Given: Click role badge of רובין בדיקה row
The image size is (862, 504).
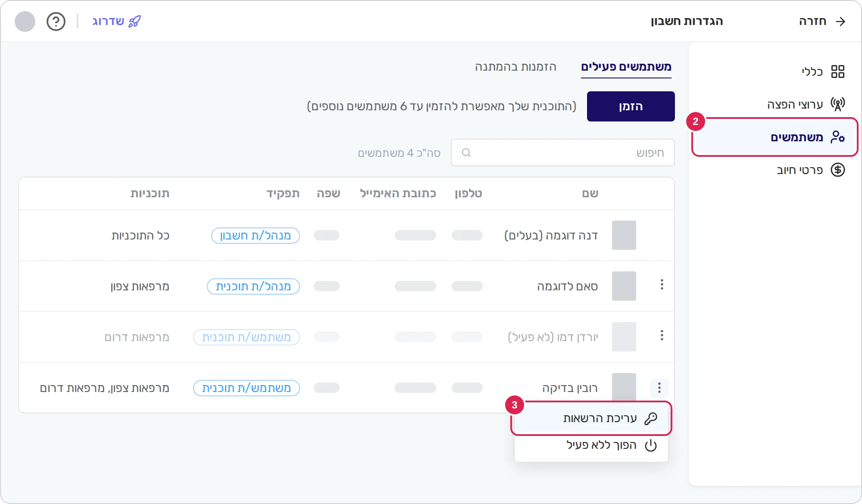Looking at the screenshot, I should pos(246,388).
